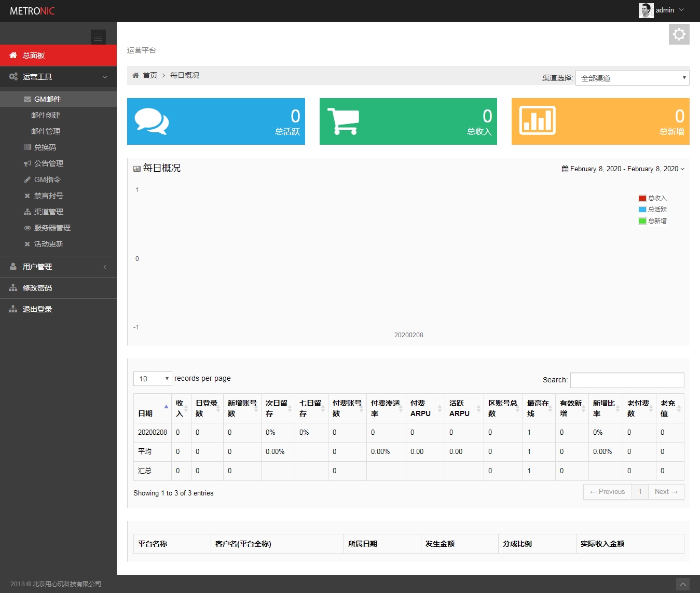
Task: Click the Next pagination button
Action: click(666, 492)
